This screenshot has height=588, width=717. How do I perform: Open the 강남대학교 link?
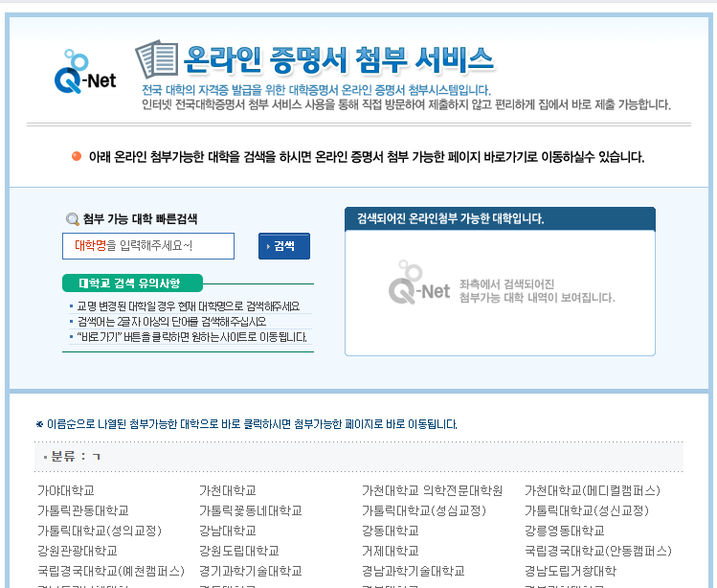228,531
